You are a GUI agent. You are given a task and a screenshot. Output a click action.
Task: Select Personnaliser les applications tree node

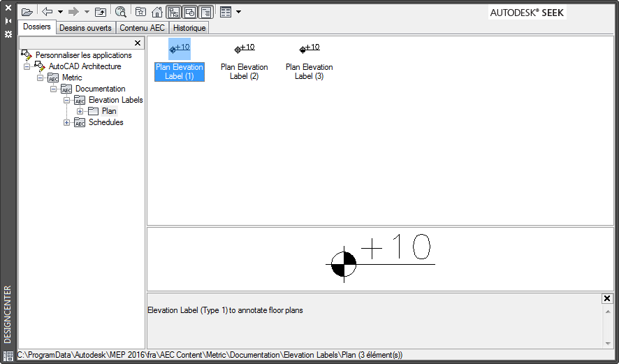pyautogui.click(x=84, y=55)
